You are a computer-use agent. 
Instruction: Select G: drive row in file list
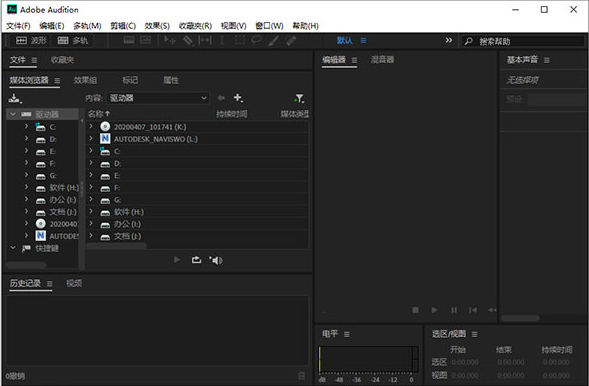click(x=197, y=200)
